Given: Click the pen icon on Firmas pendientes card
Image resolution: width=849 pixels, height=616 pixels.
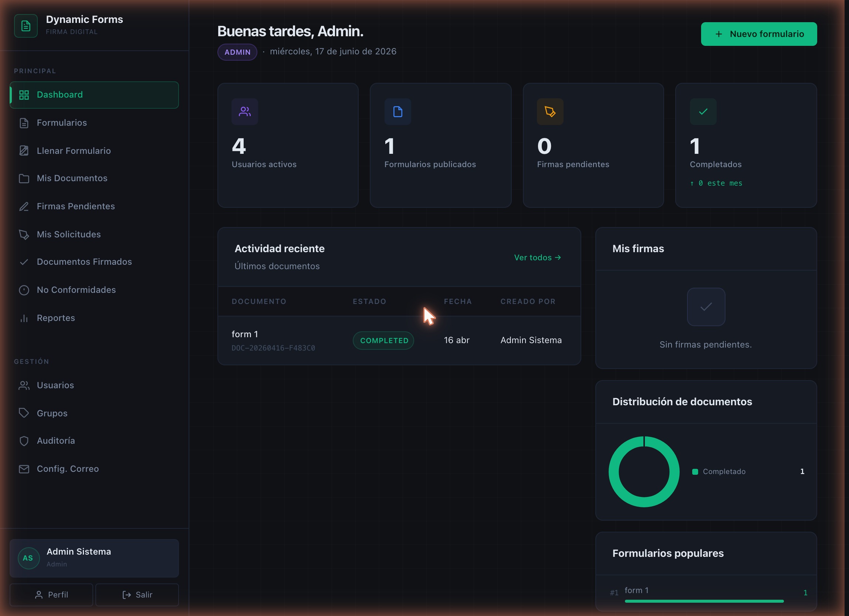Looking at the screenshot, I should tap(550, 112).
